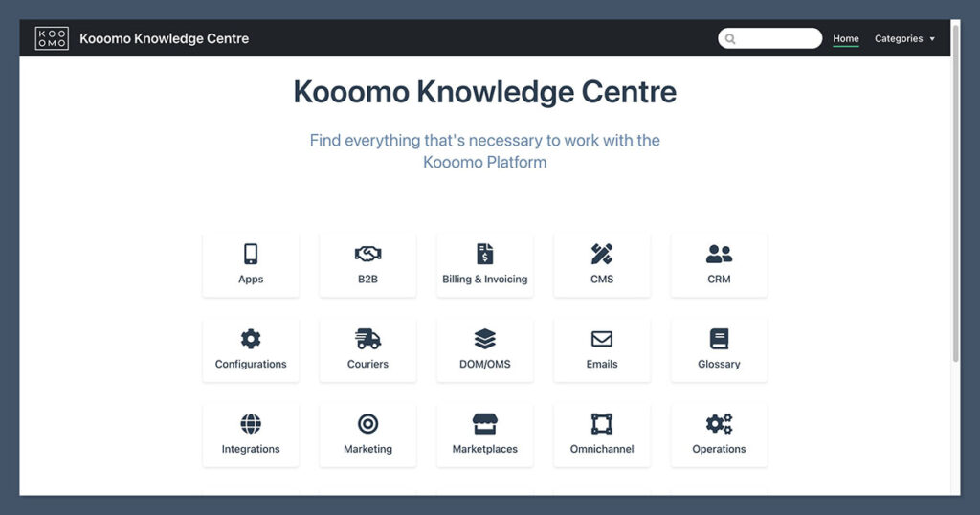Viewport: 980px width, 515px height.
Task: Click the Operations label text
Action: [x=719, y=449]
